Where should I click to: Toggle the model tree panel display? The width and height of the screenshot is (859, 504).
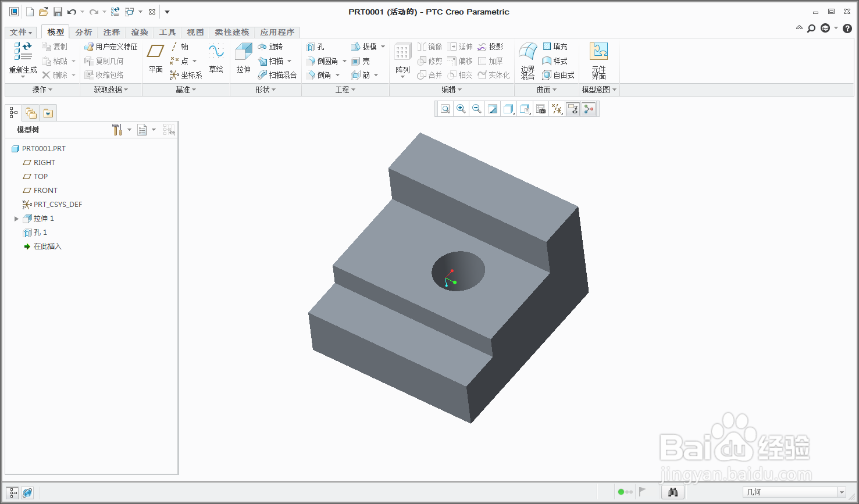click(13, 492)
